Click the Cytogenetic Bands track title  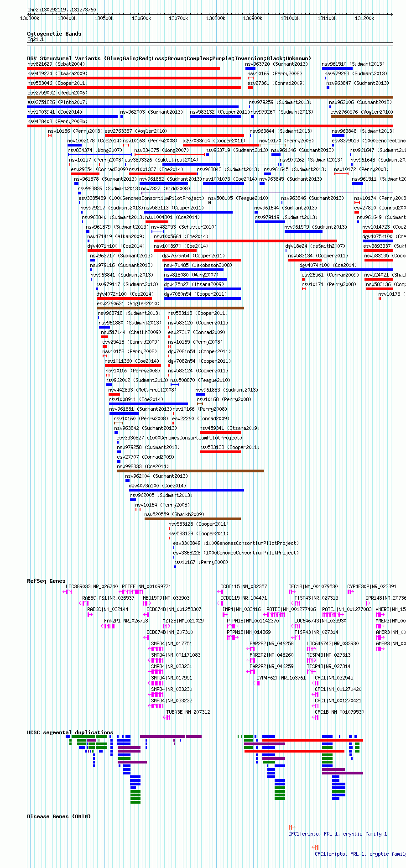point(54,34)
